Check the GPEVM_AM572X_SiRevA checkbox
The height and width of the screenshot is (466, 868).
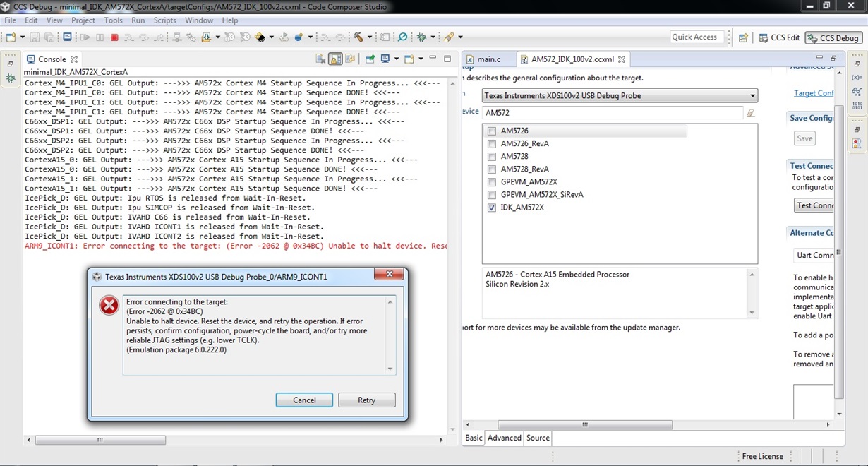coord(492,195)
